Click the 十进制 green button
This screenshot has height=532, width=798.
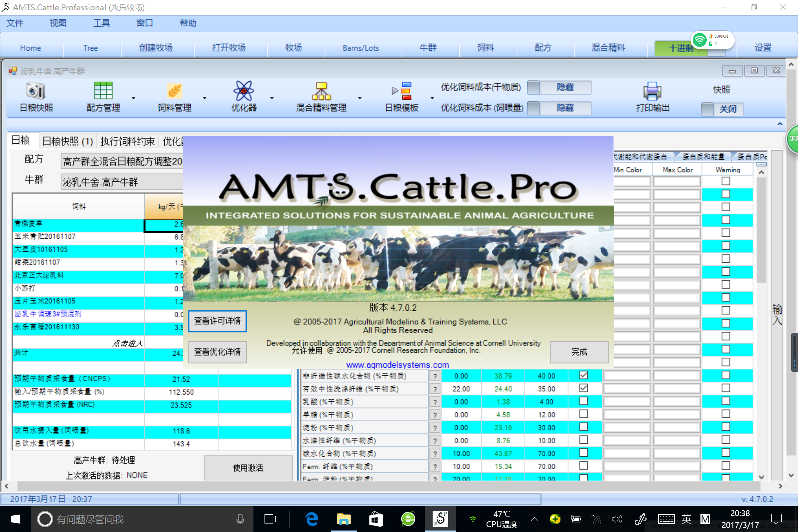click(x=681, y=48)
